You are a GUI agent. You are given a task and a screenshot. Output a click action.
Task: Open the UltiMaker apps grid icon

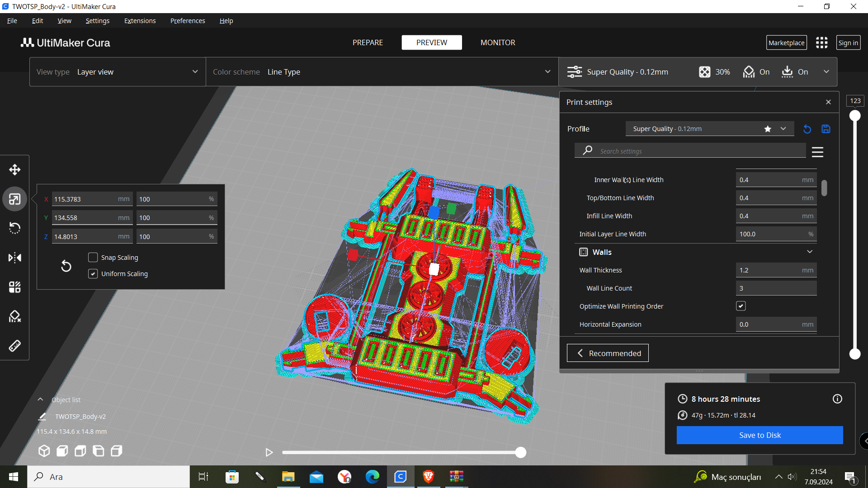(821, 42)
